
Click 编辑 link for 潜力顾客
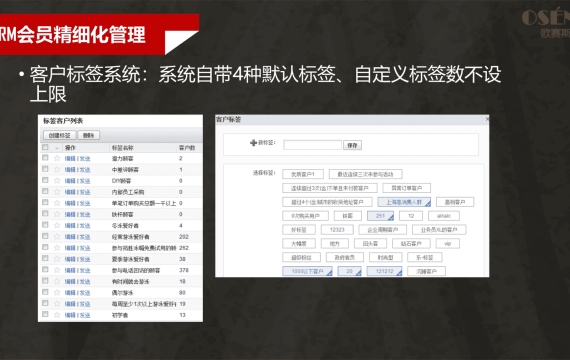click(70, 159)
